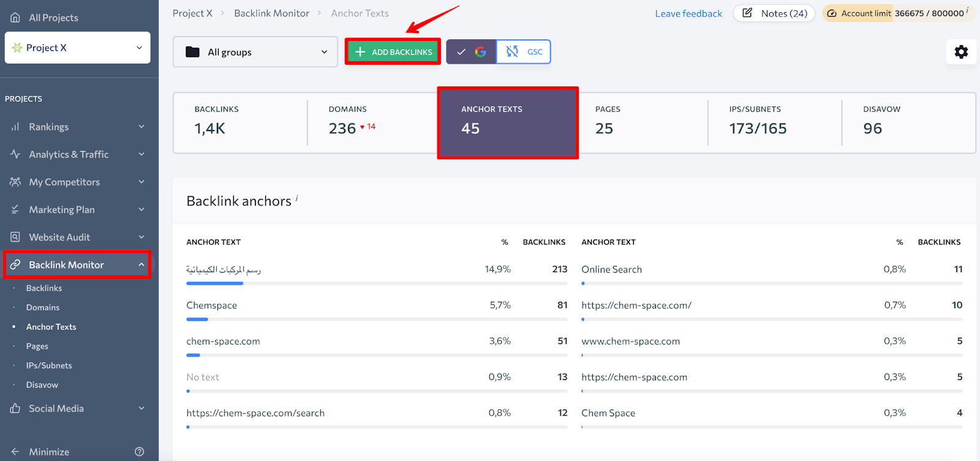This screenshot has height=461, width=980.
Task: Click the plus icon in Add Backlinks
Action: pos(360,52)
